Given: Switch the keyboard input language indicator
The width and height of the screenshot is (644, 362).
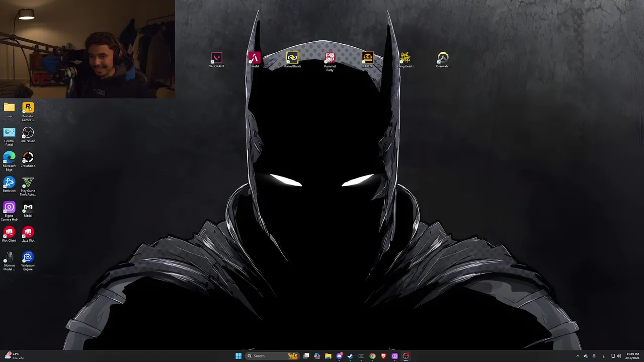Looking at the screenshot, I should [603, 356].
